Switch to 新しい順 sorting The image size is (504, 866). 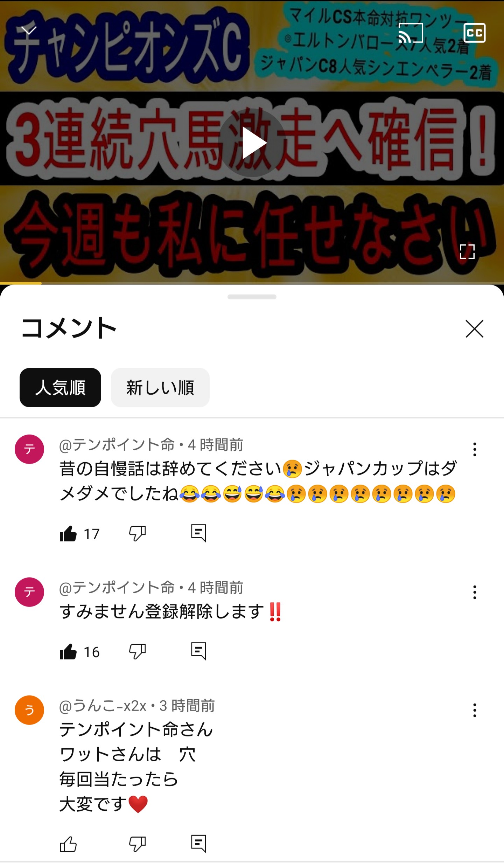(160, 387)
